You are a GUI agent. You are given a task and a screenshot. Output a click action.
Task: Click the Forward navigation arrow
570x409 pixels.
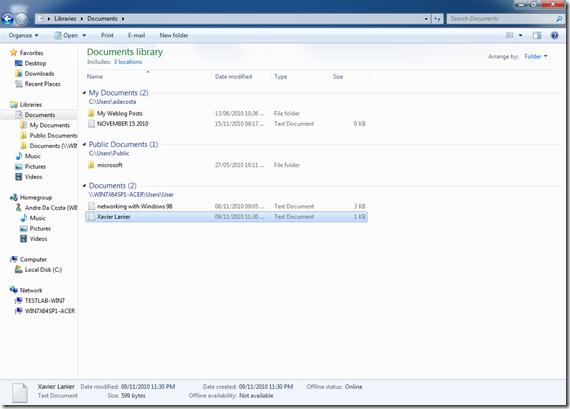(21, 19)
